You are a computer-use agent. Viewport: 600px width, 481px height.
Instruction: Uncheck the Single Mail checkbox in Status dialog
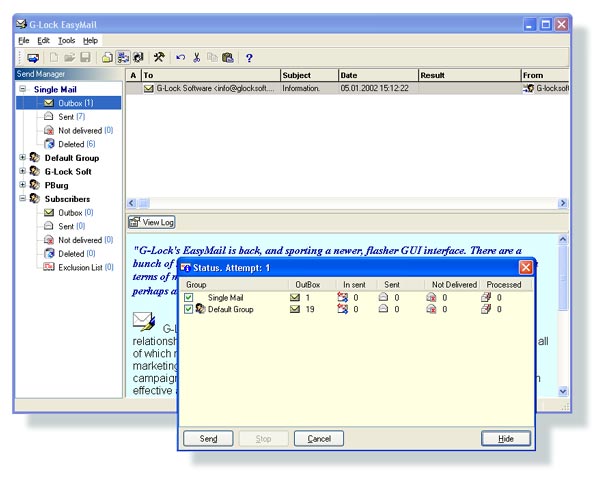tap(188, 297)
